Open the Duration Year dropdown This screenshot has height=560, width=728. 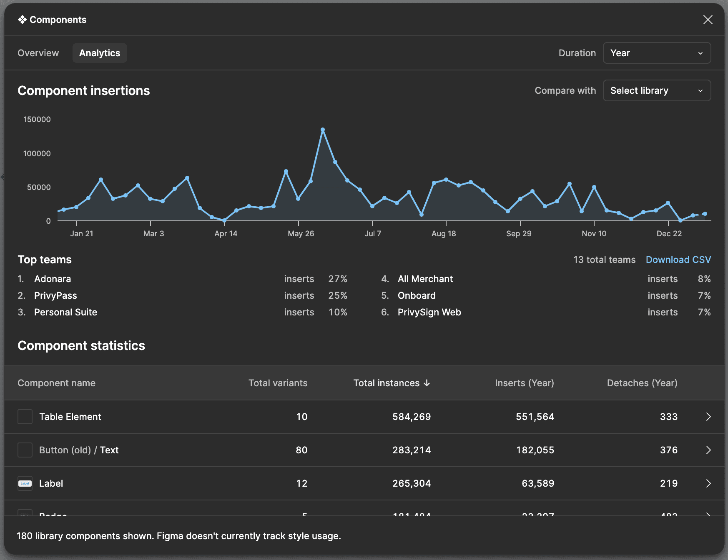coord(657,53)
